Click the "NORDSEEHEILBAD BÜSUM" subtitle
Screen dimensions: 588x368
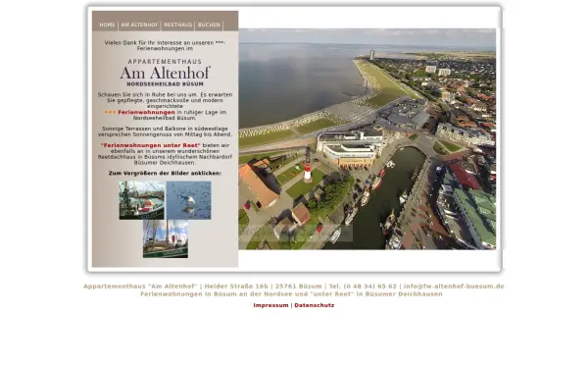(x=165, y=84)
